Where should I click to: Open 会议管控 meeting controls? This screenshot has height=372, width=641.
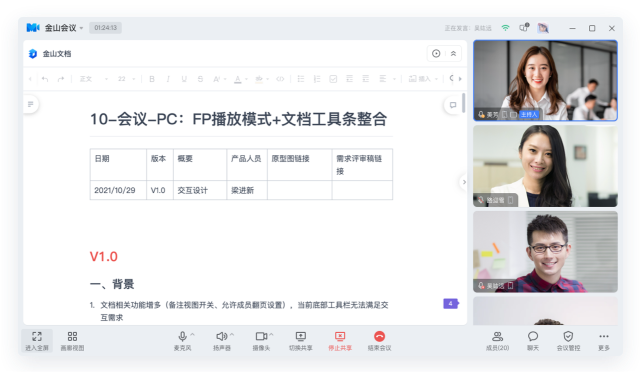(568, 341)
